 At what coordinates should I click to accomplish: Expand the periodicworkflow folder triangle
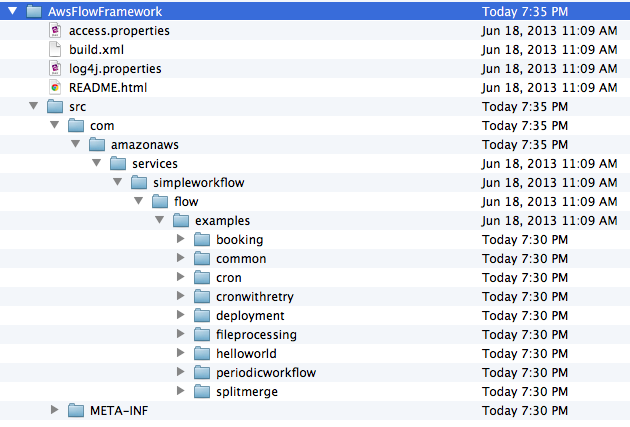pos(181,372)
